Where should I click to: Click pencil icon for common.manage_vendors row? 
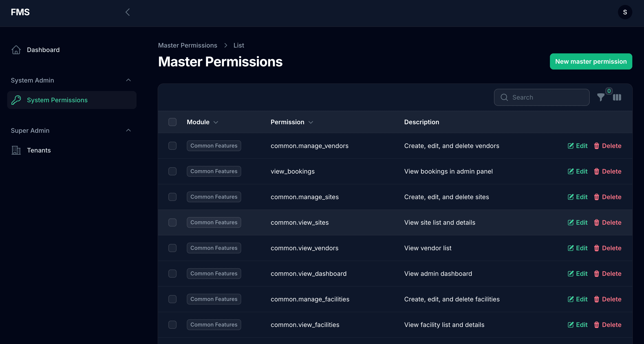tap(571, 146)
